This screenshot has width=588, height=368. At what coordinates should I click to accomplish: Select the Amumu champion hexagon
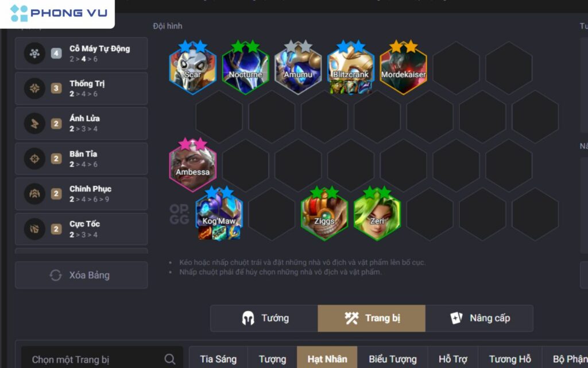[x=298, y=68]
